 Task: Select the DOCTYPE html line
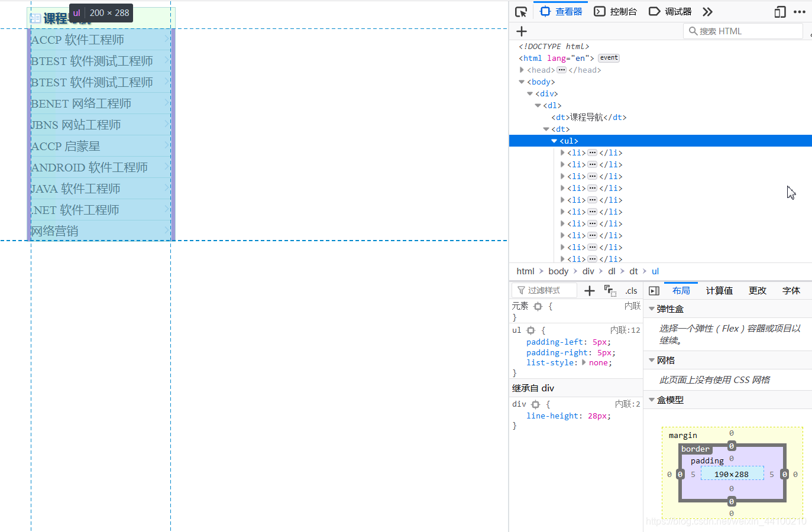[x=554, y=46]
